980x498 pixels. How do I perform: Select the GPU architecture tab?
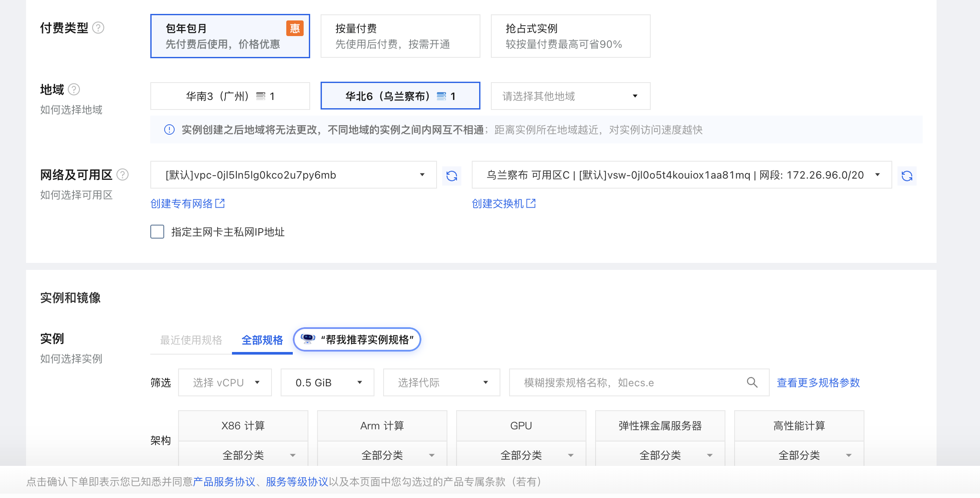click(x=521, y=426)
